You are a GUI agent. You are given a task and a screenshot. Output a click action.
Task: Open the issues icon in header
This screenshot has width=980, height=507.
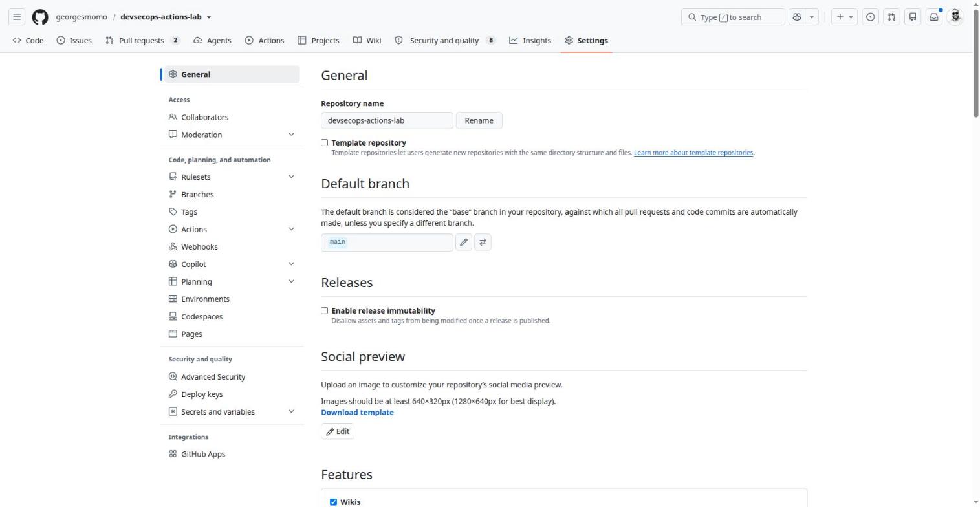tap(871, 17)
